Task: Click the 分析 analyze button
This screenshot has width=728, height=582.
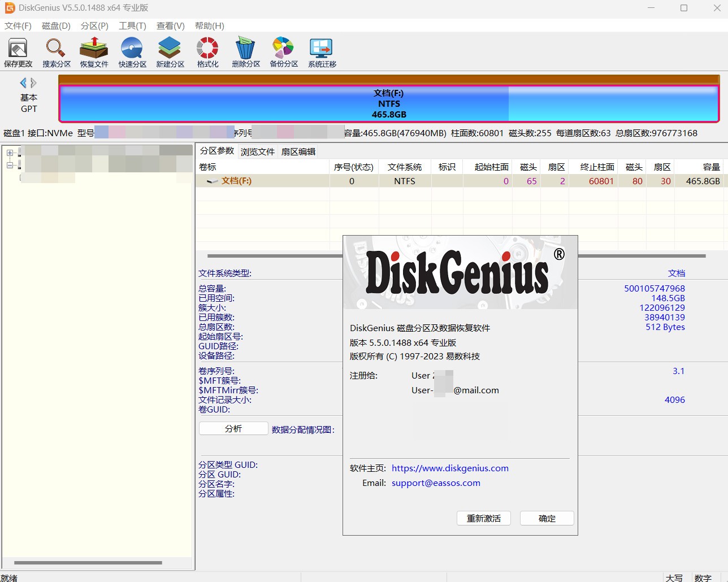Action: pos(233,429)
